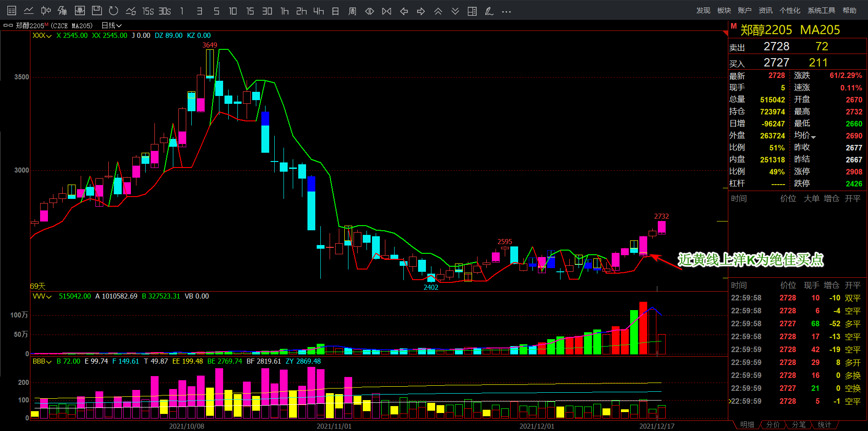This screenshot has width=868, height=431.
Task: Click the save layout floppy disk icon
Action: click(97, 11)
